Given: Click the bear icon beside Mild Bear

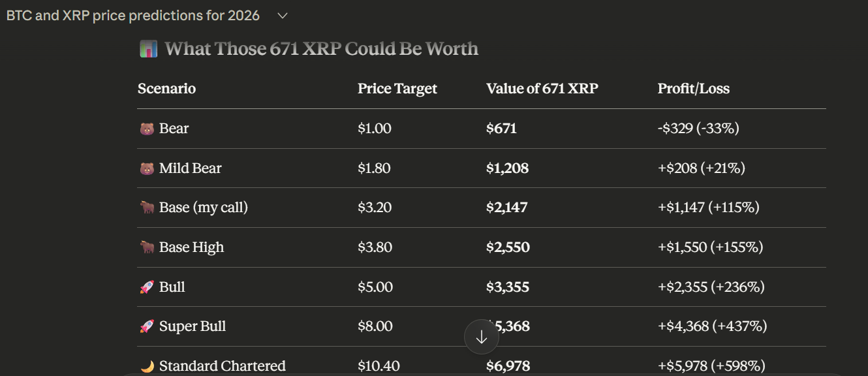Looking at the screenshot, I should [x=147, y=168].
